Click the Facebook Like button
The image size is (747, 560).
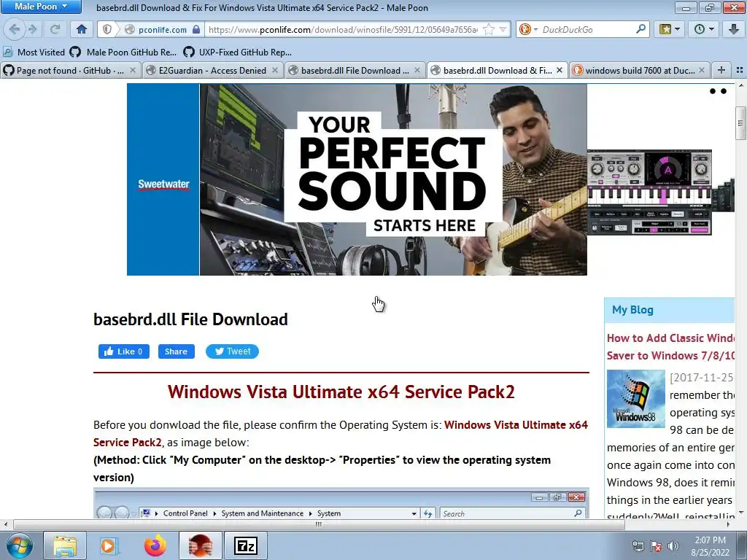pos(124,351)
